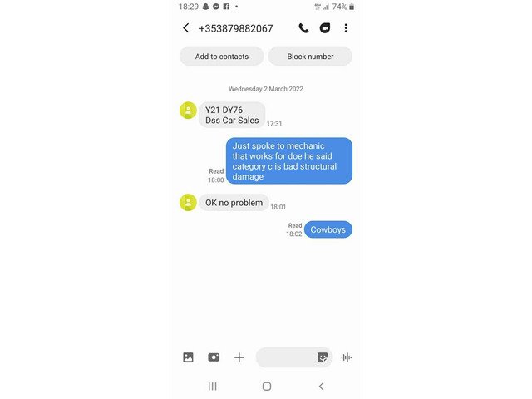The height and width of the screenshot is (399, 532).
Task: Open the sticker icon inside message field
Action: coord(323,357)
